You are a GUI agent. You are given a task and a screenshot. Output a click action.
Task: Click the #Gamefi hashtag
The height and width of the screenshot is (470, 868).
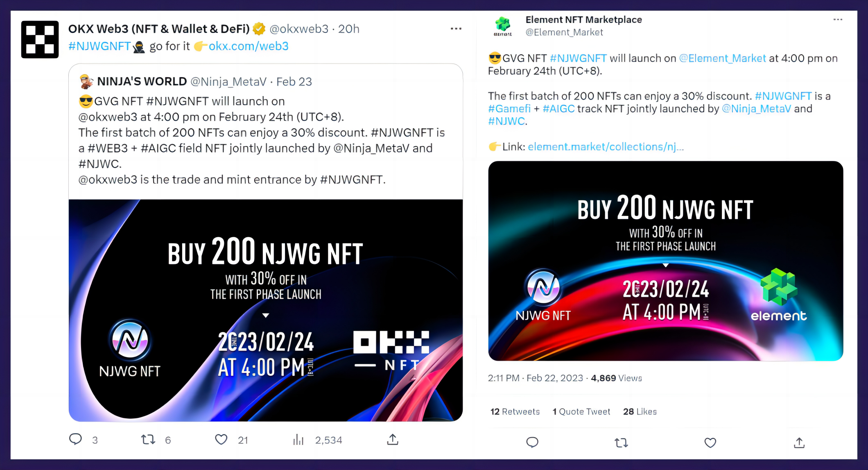point(509,109)
